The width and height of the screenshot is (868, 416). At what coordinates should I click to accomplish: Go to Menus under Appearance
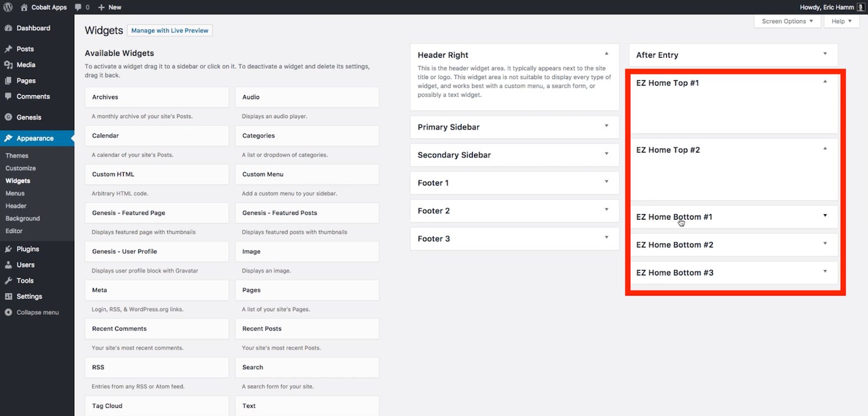click(x=15, y=193)
